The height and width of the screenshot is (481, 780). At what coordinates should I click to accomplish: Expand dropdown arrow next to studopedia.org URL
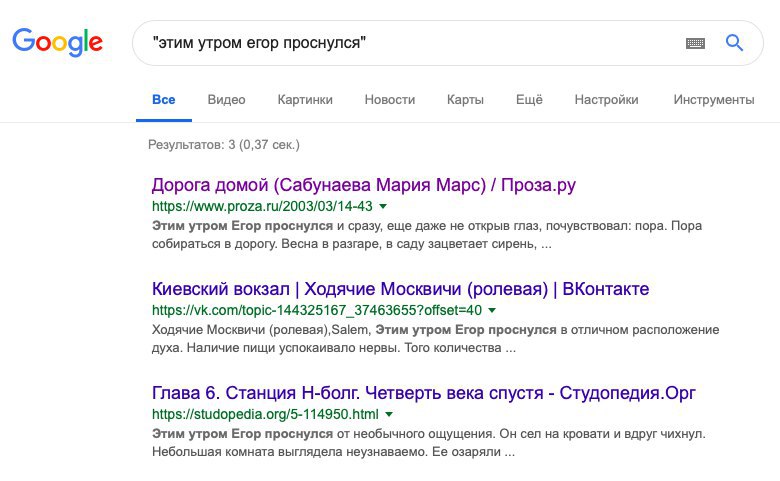(x=389, y=414)
